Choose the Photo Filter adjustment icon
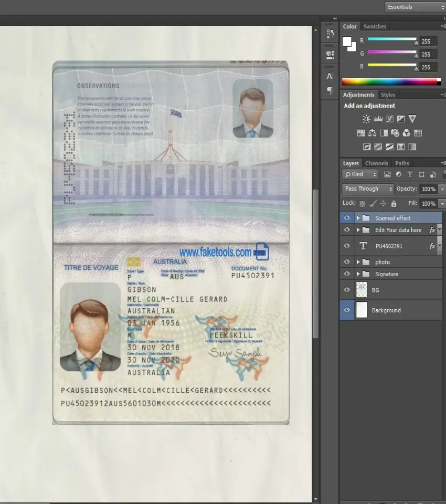 point(395,133)
